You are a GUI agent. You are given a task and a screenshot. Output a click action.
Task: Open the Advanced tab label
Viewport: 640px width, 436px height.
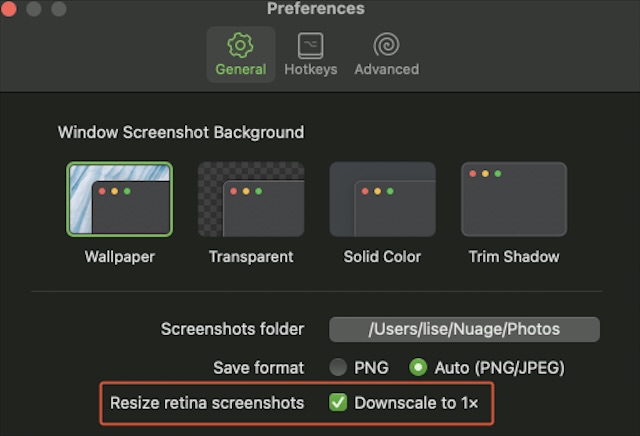tap(386, 69)
